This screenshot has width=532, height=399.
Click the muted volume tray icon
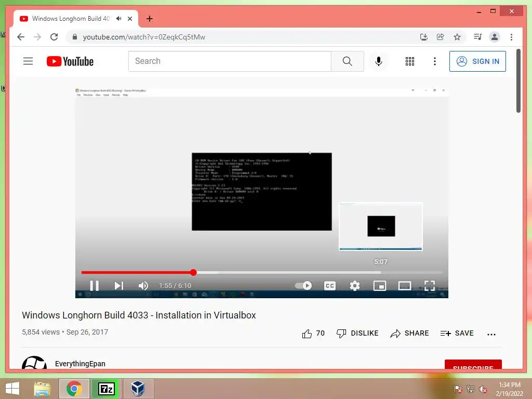(x=483, y=389)
